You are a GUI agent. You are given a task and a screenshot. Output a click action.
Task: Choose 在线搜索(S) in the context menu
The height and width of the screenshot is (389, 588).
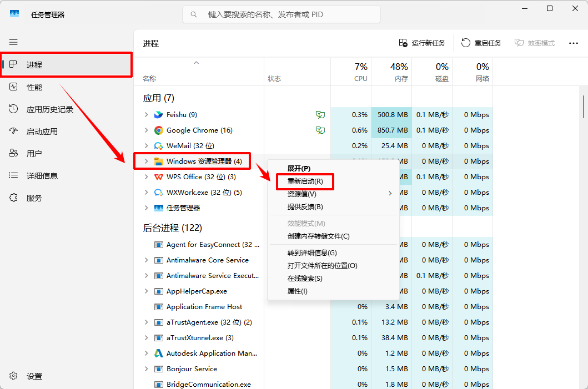305,279
